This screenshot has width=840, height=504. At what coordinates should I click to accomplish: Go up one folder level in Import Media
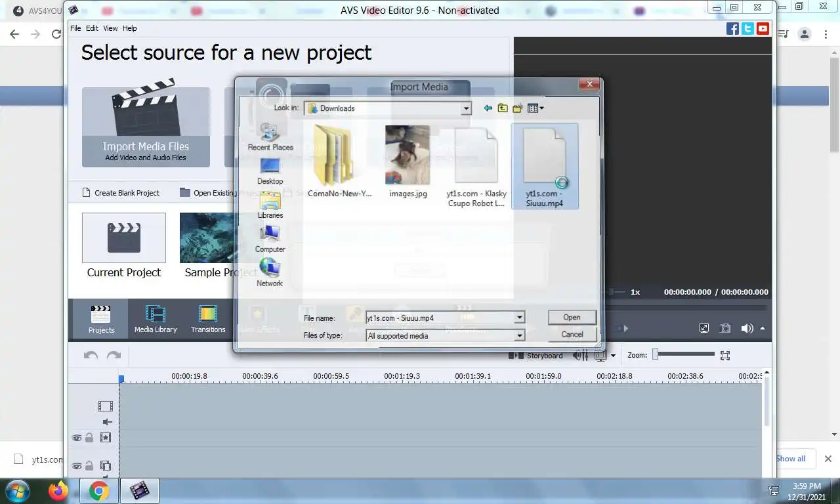click(x=503, y=108)
